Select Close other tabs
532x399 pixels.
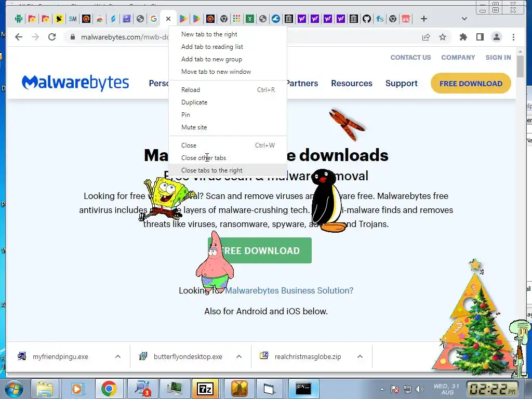coord(228,158)
